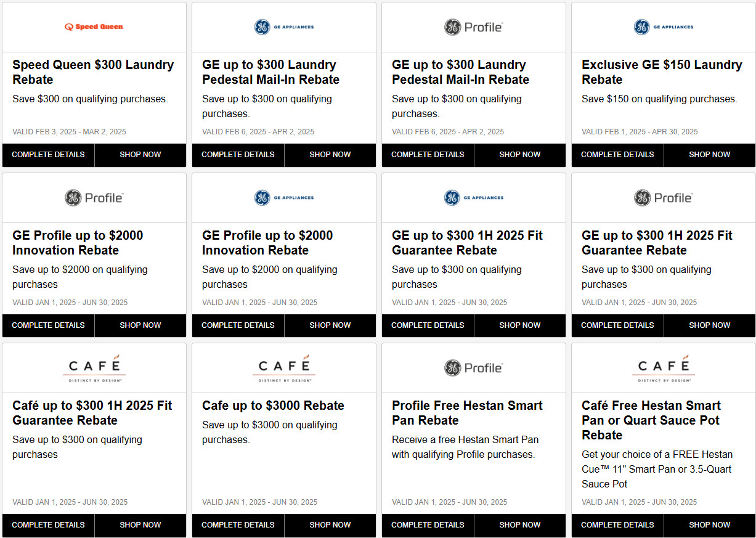756x538 pixels.
Task: Select 'Café up to $300 1H 2025 Fit Guarantee Rebate' title
Action: tap(92, 413)
